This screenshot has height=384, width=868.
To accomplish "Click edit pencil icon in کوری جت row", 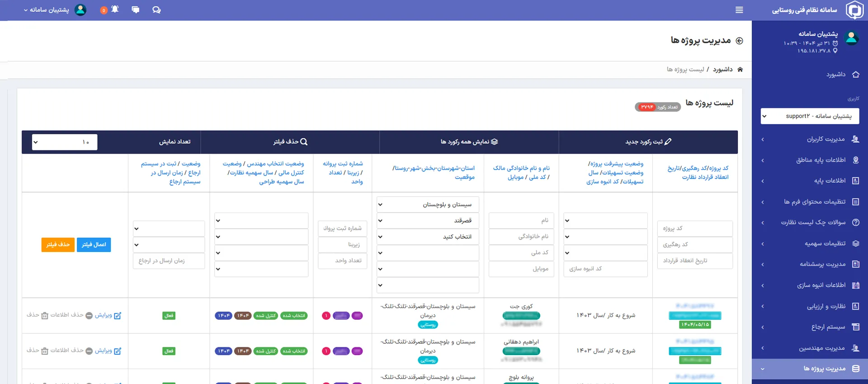I will [118, 316].
